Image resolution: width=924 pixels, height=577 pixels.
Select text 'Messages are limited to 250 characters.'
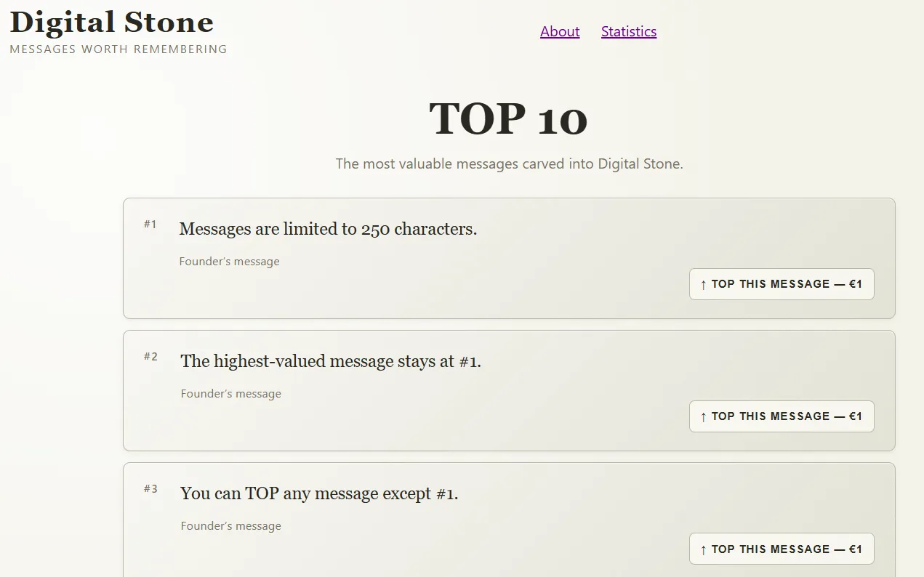tap(328, 229)
